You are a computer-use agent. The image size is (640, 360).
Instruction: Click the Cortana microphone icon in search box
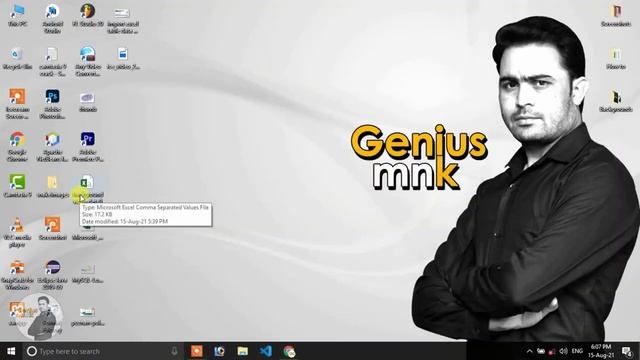point(174,351)
